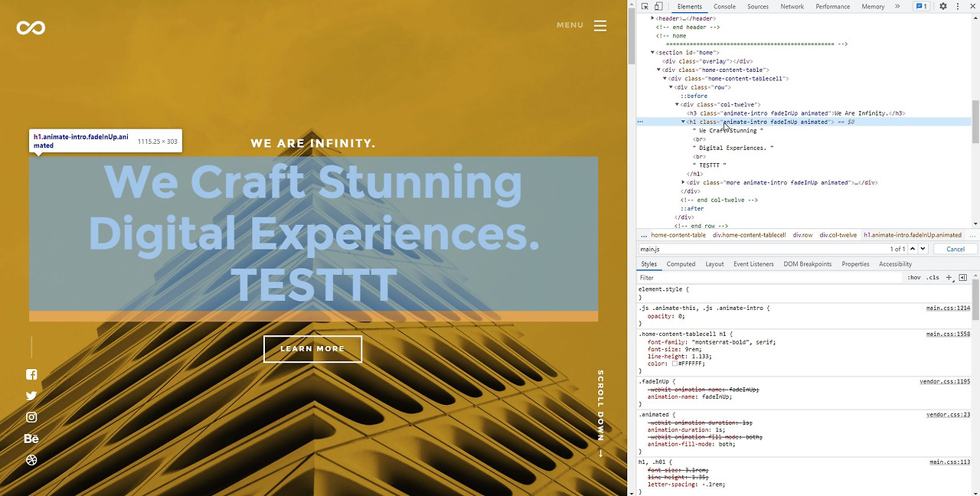980x496 pixels.
Task: Open the Twitter social icon
Action: (x=31, y=396)
